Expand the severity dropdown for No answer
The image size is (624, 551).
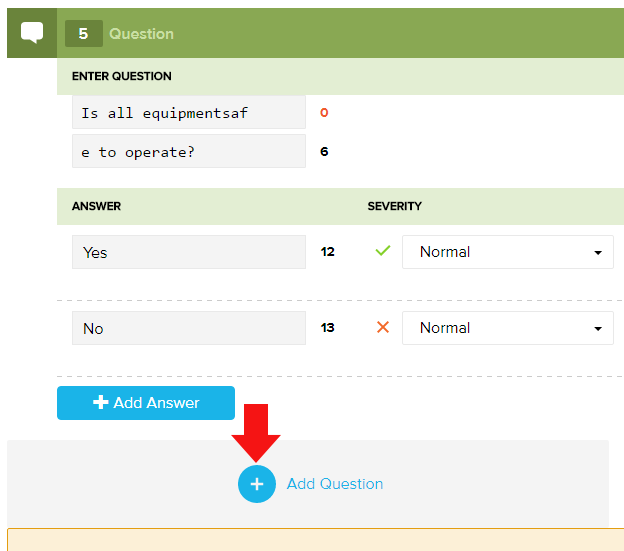[x=507, y=328]
